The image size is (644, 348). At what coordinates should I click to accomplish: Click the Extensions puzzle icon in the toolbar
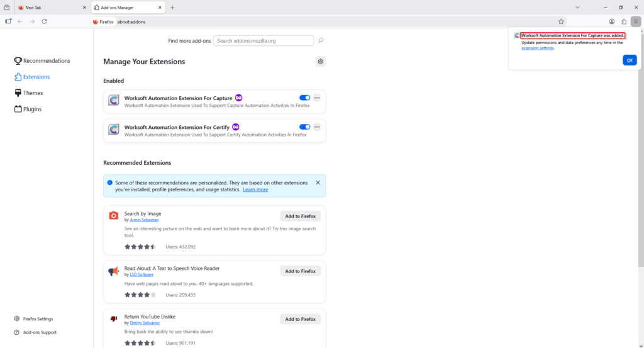pyautogui.click(x=624, y=21)
